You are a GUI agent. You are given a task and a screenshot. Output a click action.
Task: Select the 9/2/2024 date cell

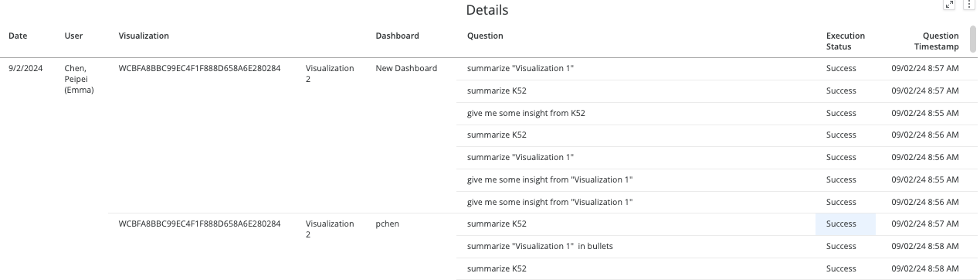tap(25, 68)
